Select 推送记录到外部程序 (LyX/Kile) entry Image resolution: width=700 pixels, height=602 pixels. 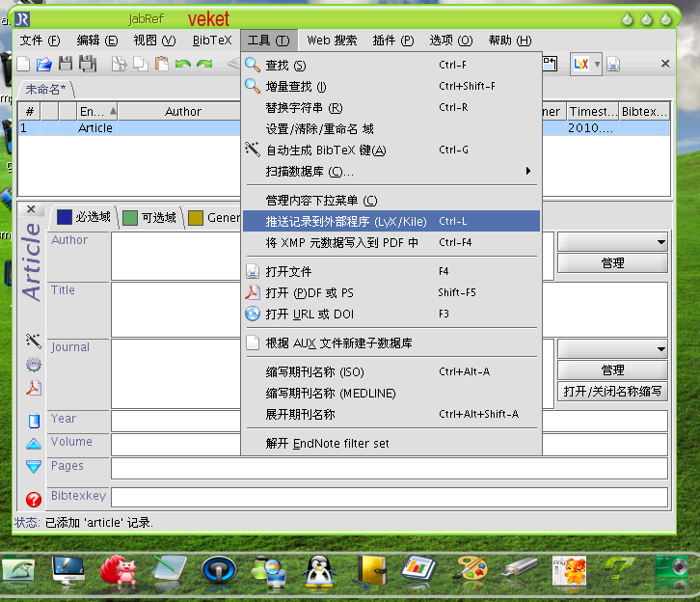click(x=391, y=222)
